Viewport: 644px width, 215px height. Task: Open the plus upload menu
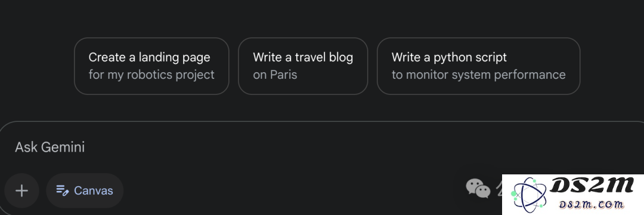22,191
